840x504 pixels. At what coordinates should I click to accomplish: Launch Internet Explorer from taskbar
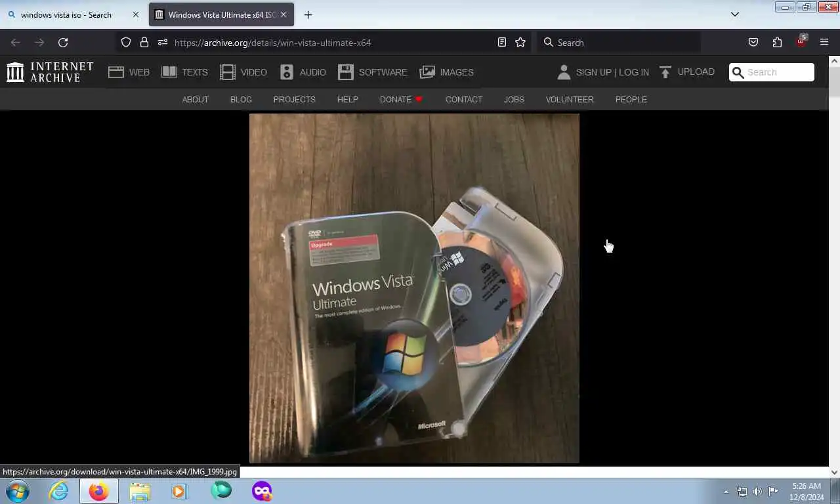point(58,491)
